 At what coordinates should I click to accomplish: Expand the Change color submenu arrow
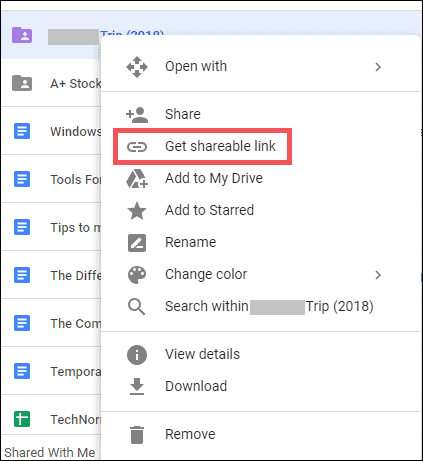[378, 275]
